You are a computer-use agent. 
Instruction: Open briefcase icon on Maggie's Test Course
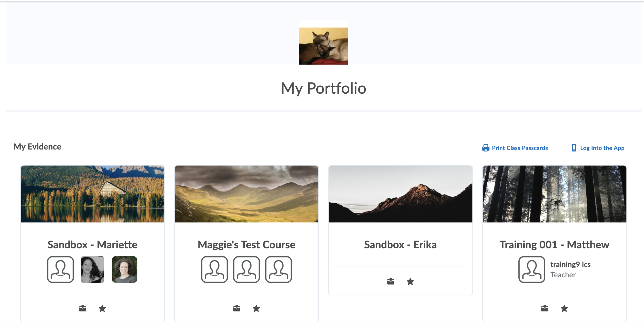pos(237,308)
